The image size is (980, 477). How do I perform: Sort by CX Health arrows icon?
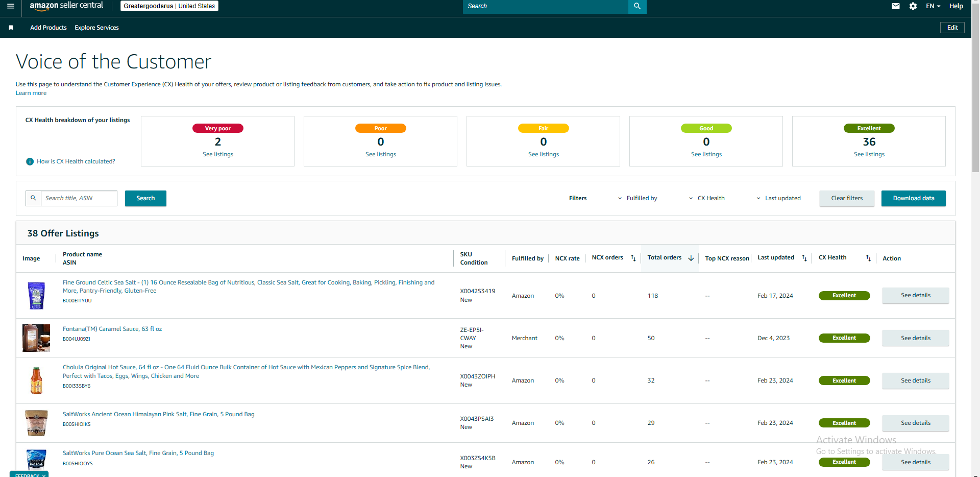click(868, 258)
